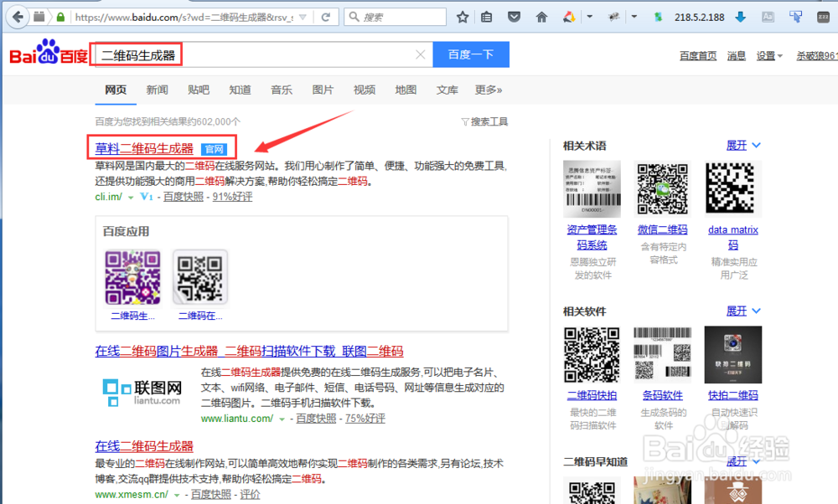The height and width of the screenshot is (504, 838).
Task: Open the 在线二维码生成器 result link
Action: pyautogui.click(x=144, y=446)
